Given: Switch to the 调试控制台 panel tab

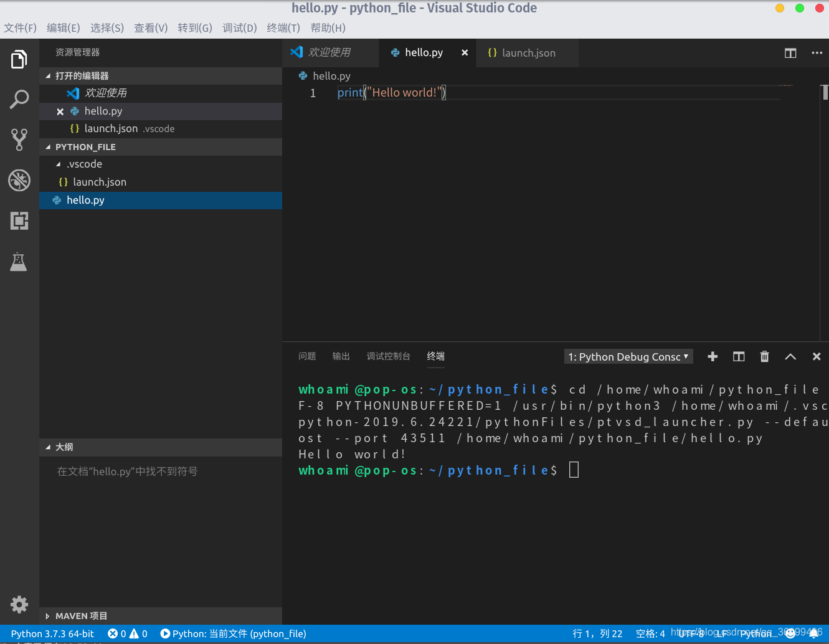Looking at the screenshot, I should point(389,356).
